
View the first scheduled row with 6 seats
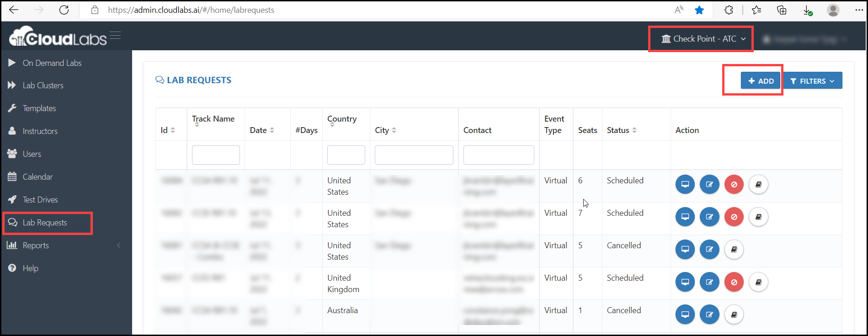(685, 184)
